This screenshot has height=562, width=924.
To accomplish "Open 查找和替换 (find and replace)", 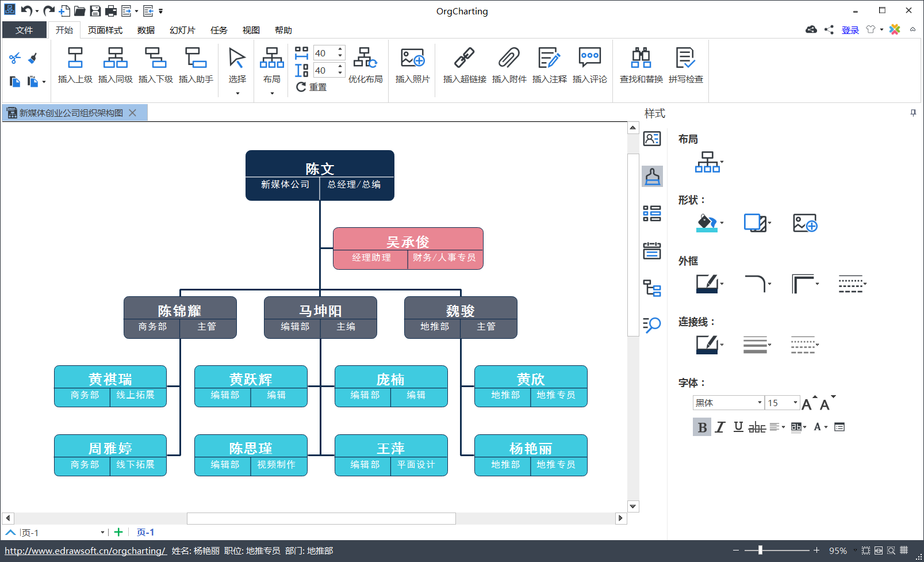I will click(641, 64).
